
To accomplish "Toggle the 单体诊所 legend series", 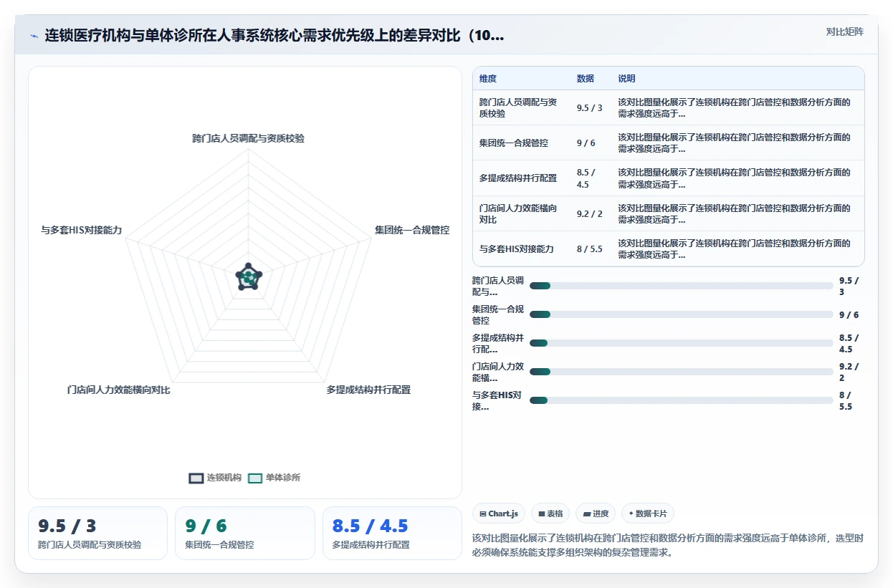I will click(x=274, y=478).
